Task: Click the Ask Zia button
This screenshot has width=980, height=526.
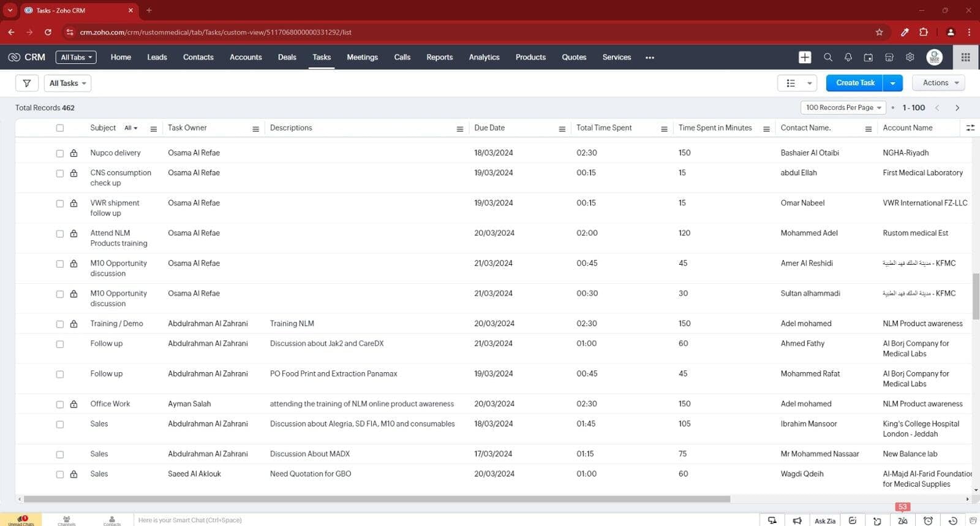Action: point(824,520)
